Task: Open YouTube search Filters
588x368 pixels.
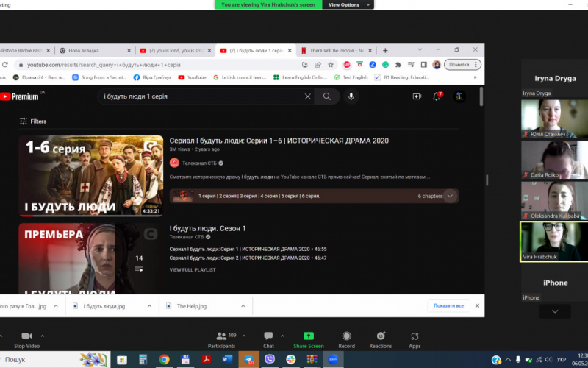Action: (x=33, y=121)
